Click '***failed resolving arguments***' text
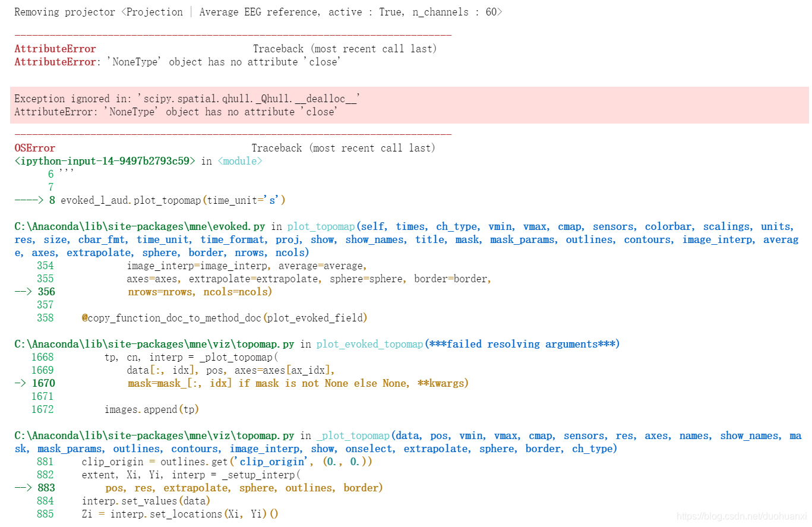812x527 pixels. coord(522,344)
